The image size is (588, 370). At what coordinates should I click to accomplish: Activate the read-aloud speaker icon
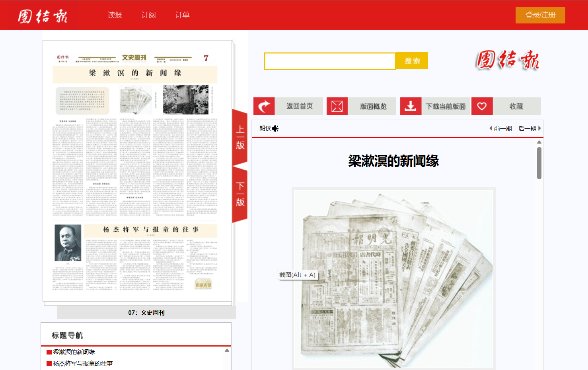click(x=275, y=128)
